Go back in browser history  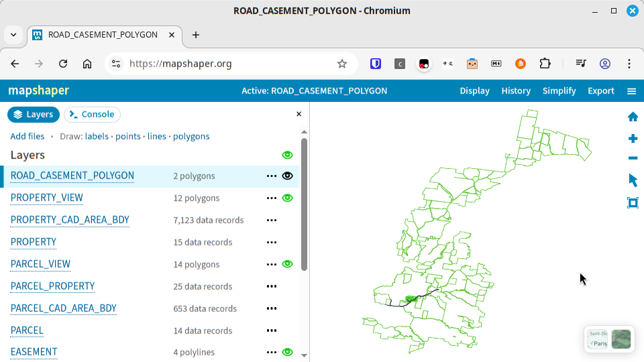coord(15,64)
